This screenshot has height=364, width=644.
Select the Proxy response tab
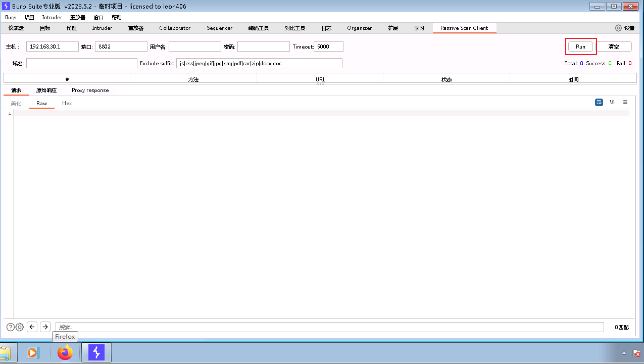tap(90, 90)
